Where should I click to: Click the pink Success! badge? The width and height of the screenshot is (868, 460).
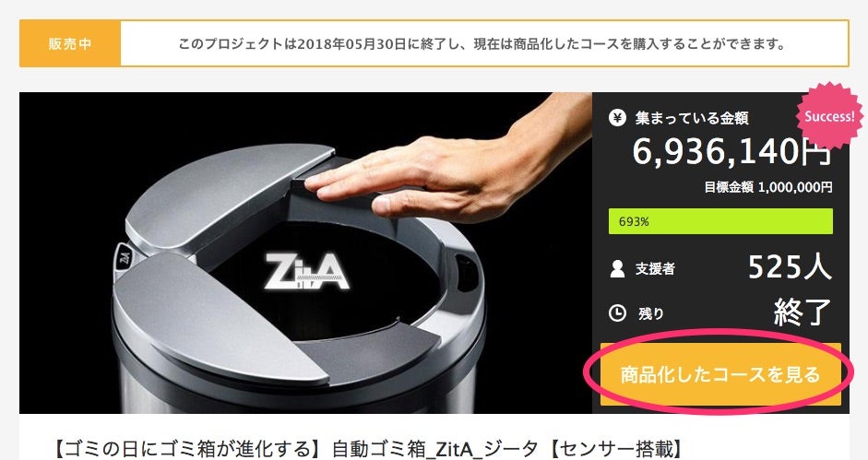coord(828,116)
